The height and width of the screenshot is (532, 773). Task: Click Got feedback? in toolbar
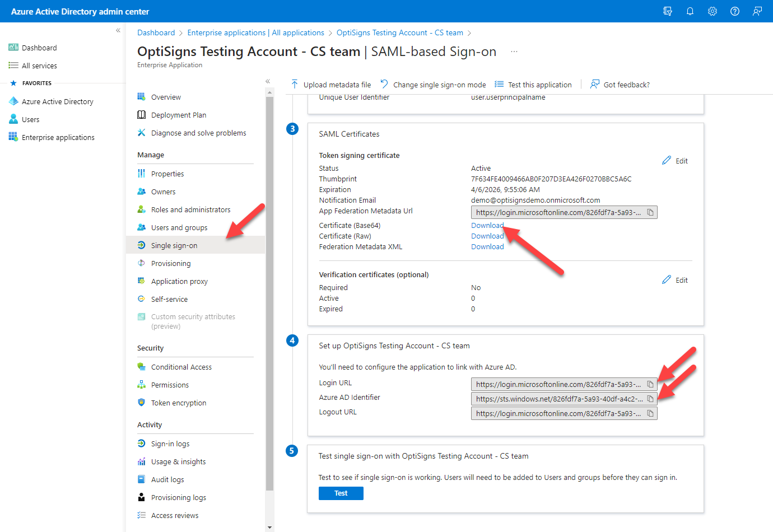pyautogui.click(x=620, y=85)
